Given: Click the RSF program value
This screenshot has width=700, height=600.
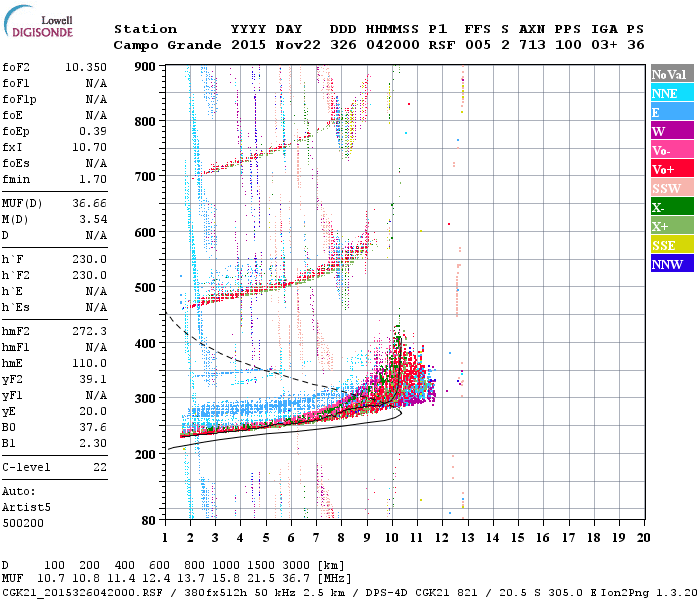Looking at the screenshot, I should tap(442, 45).
